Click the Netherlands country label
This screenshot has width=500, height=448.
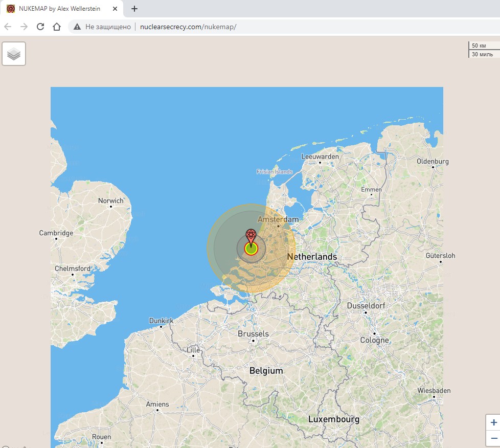point(312,257)
